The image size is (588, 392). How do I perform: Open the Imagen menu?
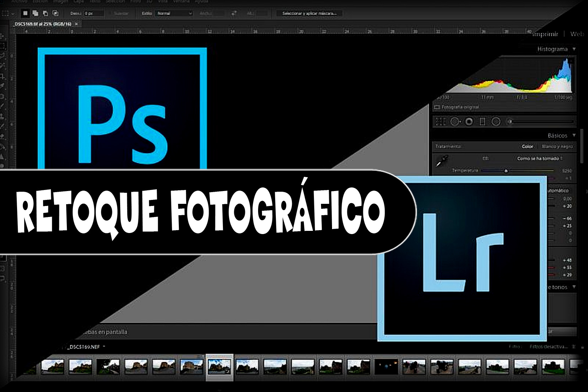pos(60,1)
